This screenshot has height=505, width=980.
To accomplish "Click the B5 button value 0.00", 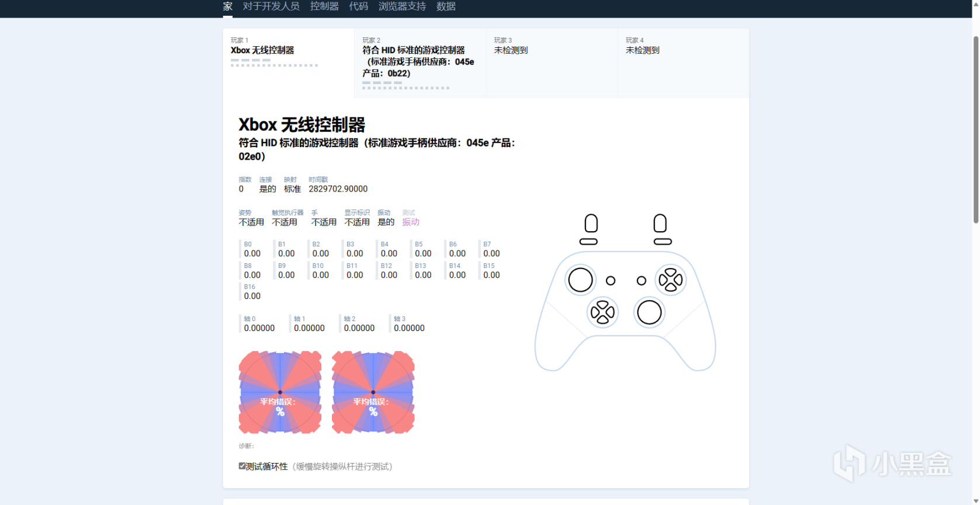I will click(x=423, y=254).
